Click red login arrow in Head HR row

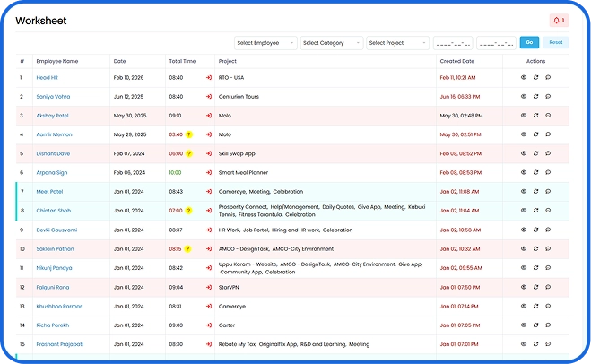209,78
